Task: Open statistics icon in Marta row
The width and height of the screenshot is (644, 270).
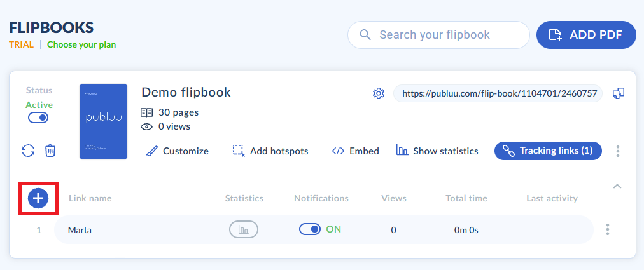Action: (244, 229)
